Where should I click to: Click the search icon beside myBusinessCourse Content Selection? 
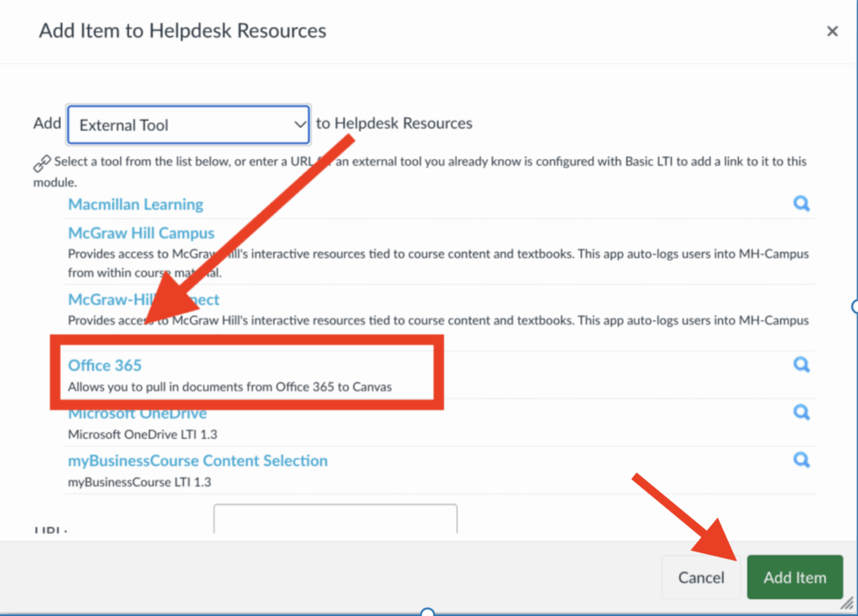coord(801,459)
